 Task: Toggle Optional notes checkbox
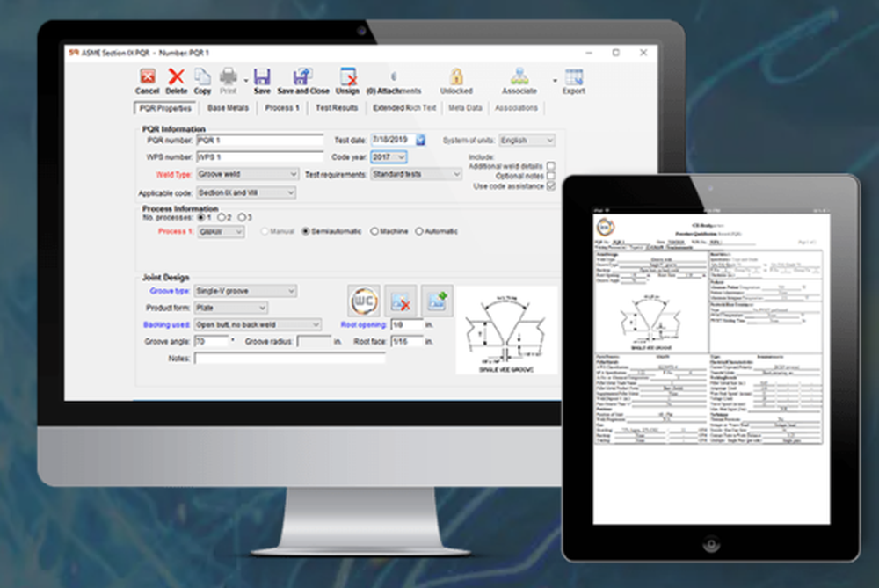[550, 176]
